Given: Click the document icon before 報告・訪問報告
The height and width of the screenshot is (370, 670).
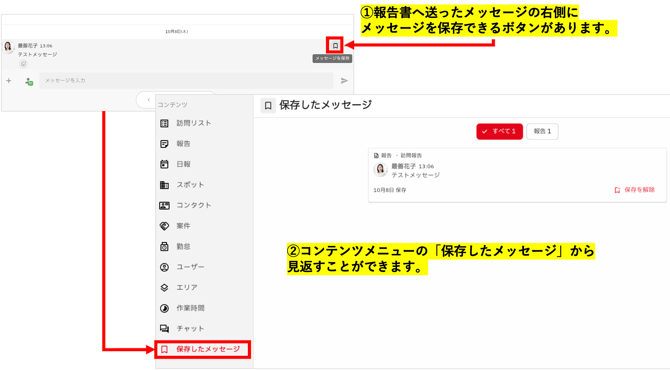Looking at the screenshot, I should point(376,156).
